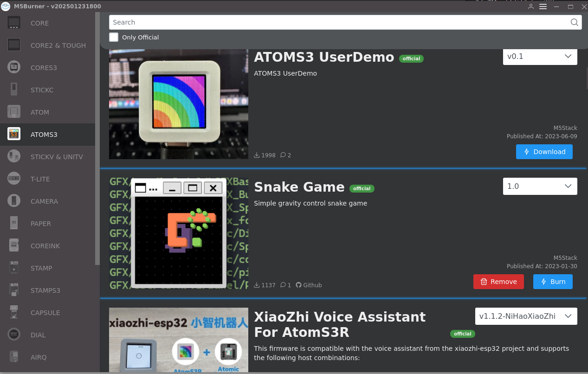Click the ATOM device icon
Screen dimensions: 588x374
click(14, 112)
